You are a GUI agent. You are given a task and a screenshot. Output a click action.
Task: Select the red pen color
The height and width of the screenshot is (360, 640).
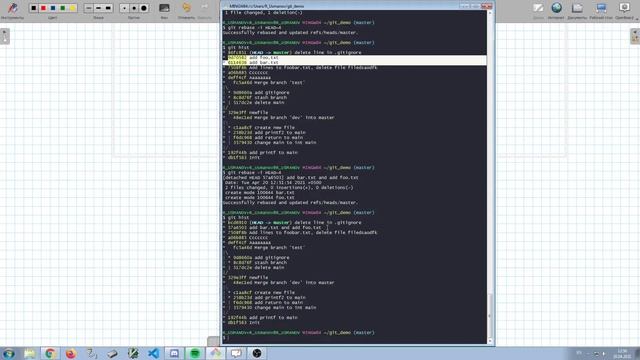click(x=43, y=8)
